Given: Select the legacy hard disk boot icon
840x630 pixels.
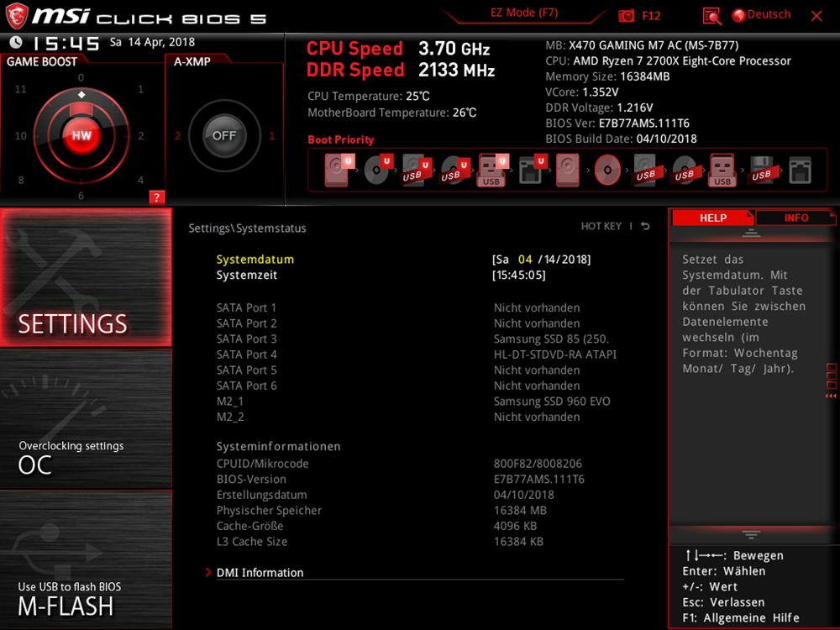Looking at the screenshot, I should point(567,170).
